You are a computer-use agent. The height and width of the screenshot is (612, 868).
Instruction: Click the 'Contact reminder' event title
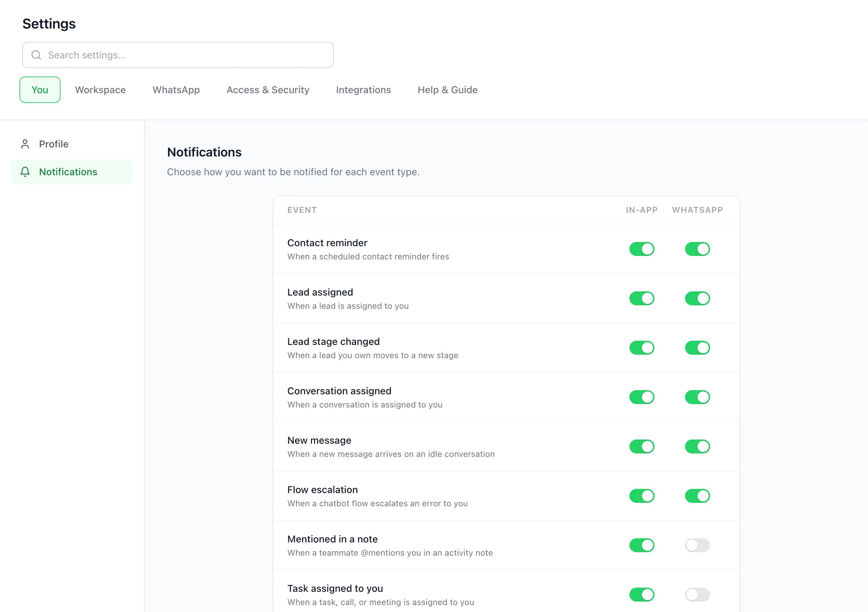[x=327, y=243]
